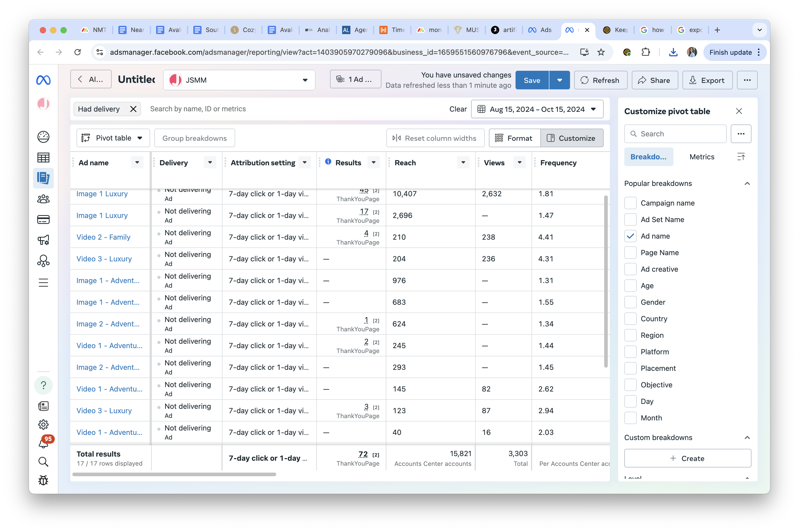Select the Breakdowns tab
This screenshot has width=799, height=532.
pyautogui.click(x=648, y=157)
